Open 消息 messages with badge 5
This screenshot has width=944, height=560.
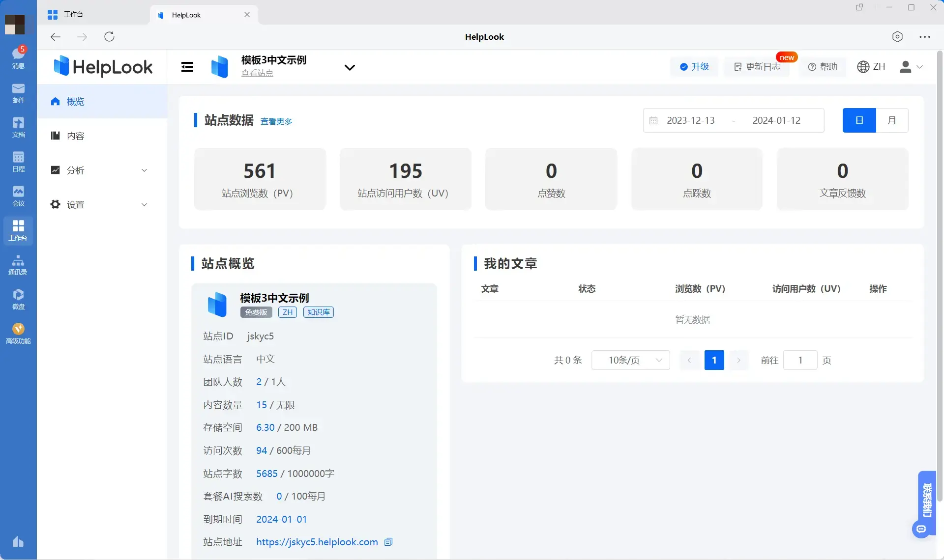coord(18,57)
